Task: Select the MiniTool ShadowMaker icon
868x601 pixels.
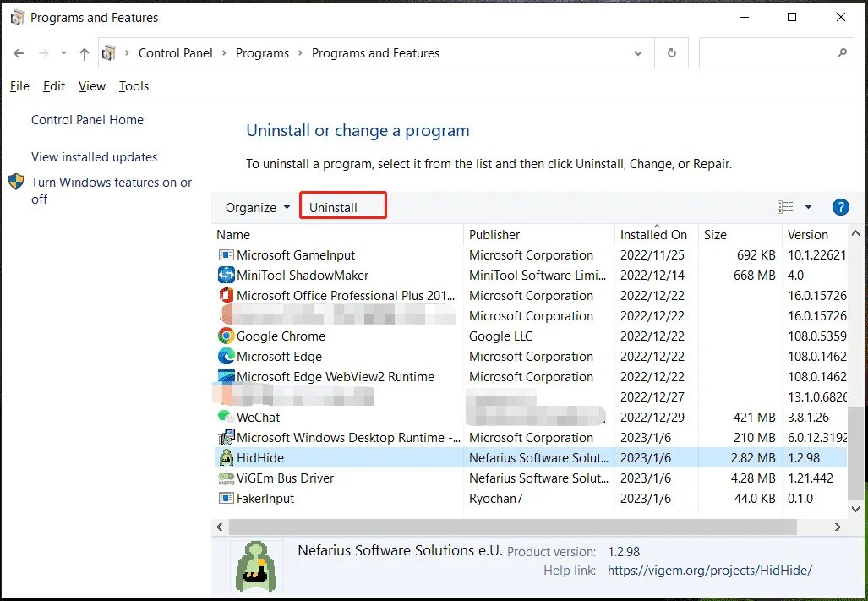Action: pyautogui.click(x=226, y=275)
